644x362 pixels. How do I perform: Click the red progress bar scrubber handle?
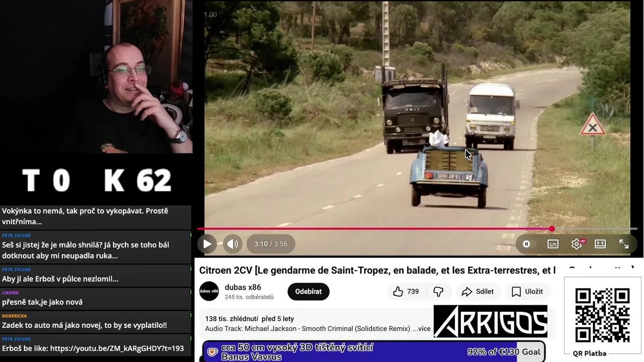552,229
